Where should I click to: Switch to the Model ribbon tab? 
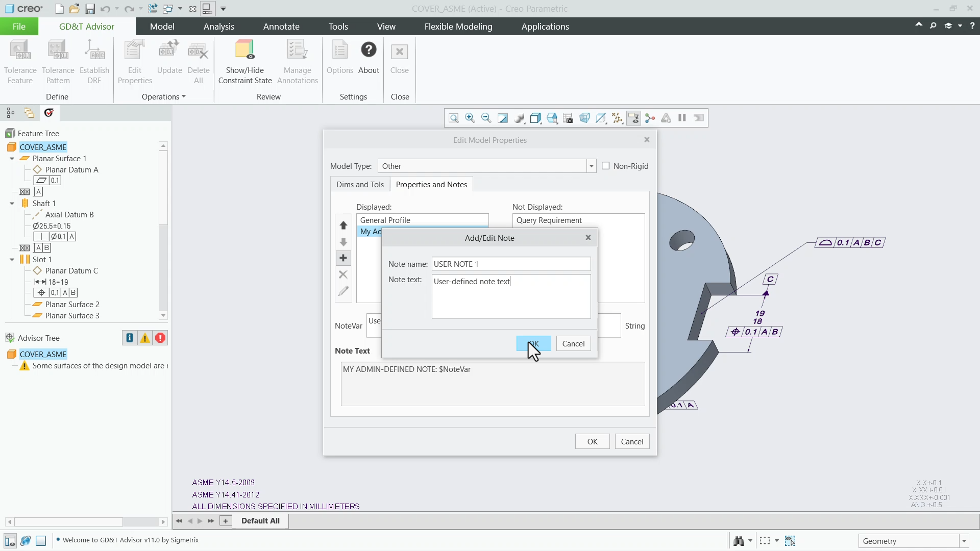pyautogui.click(x=162, y=27)
